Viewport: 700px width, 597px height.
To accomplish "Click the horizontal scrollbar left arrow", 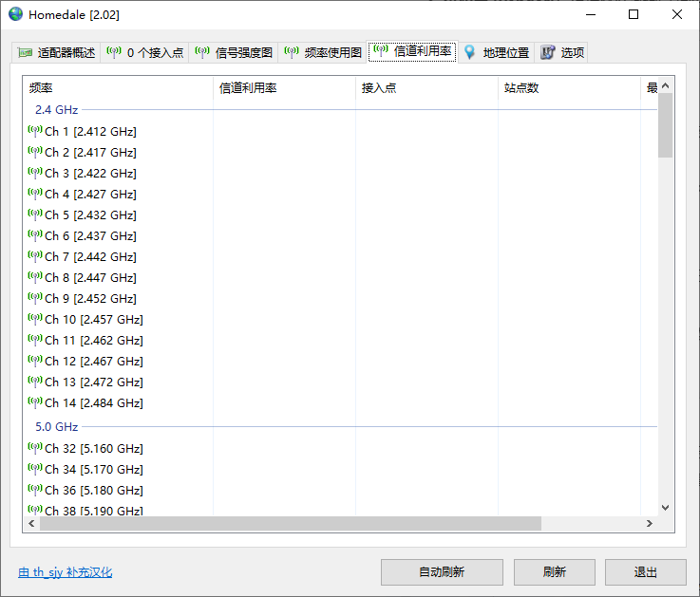I will pyautogui.click(x=31, y=523).
